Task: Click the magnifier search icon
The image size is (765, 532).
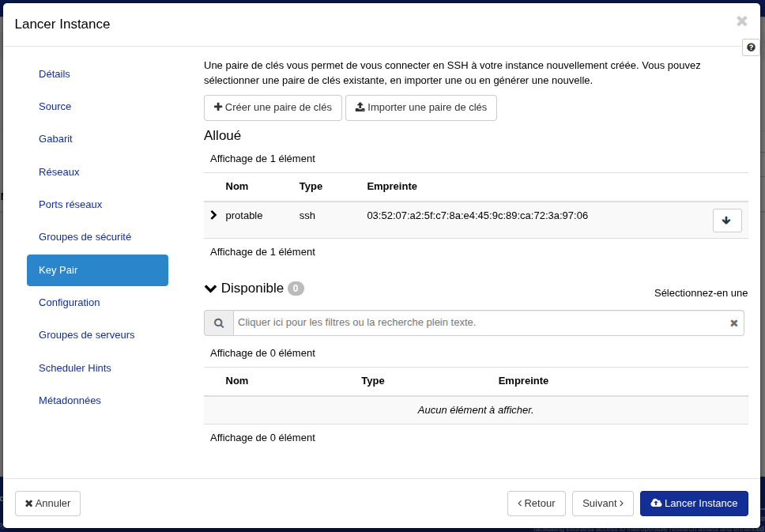Action: coord(219,323)
